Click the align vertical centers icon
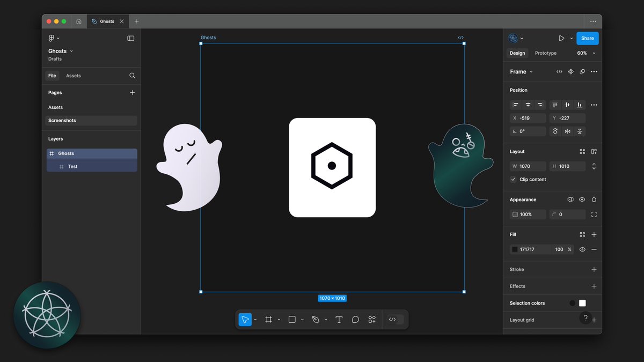 click(568, 105)
